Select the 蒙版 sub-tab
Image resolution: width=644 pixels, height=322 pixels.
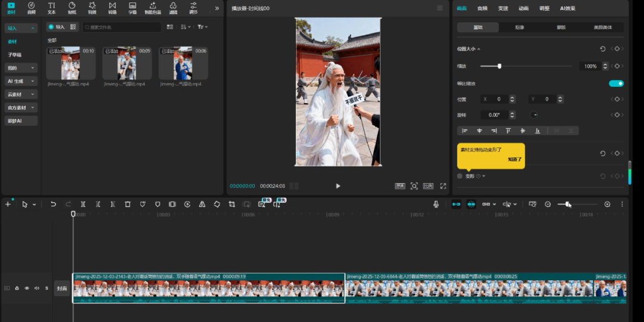[x=561, y=27]
